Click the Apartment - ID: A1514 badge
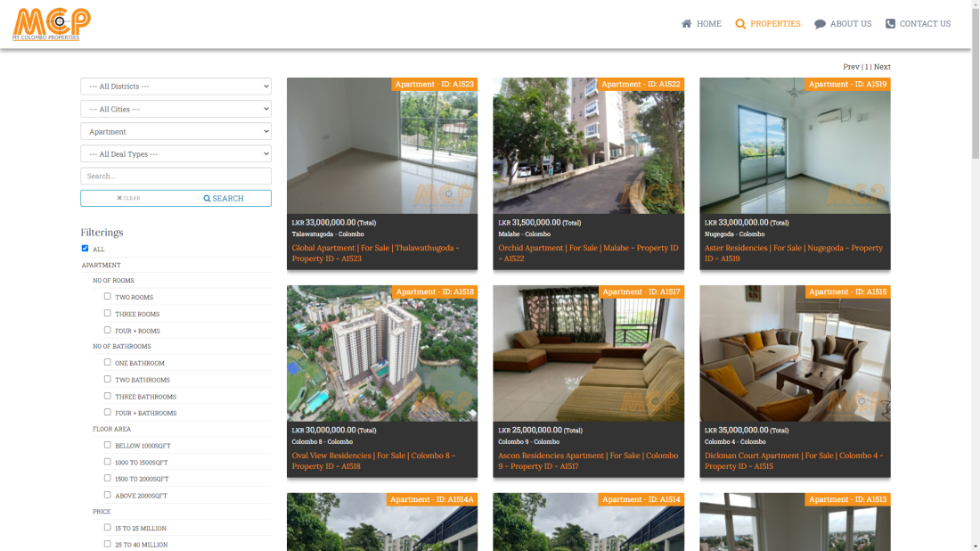 641,499
